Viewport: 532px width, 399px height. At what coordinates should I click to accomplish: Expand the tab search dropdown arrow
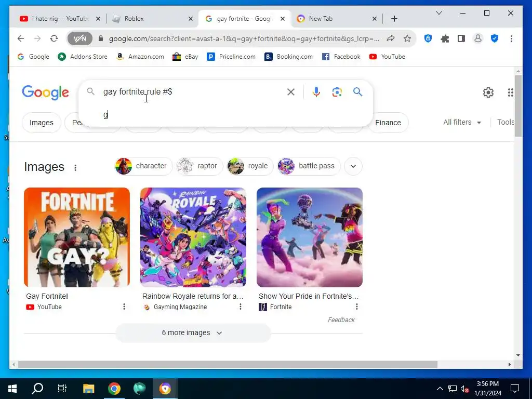[x=438, y=13]
